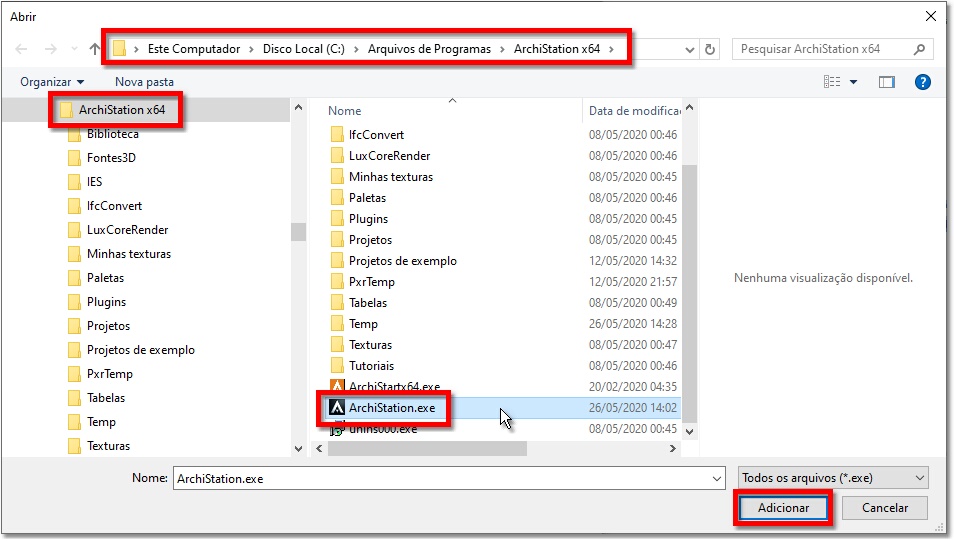Select 'Projetos de exemplo' folder icon in list
The height and width of the screenshot is (541, 954).
pyautogui.click(x=337, y=260)
